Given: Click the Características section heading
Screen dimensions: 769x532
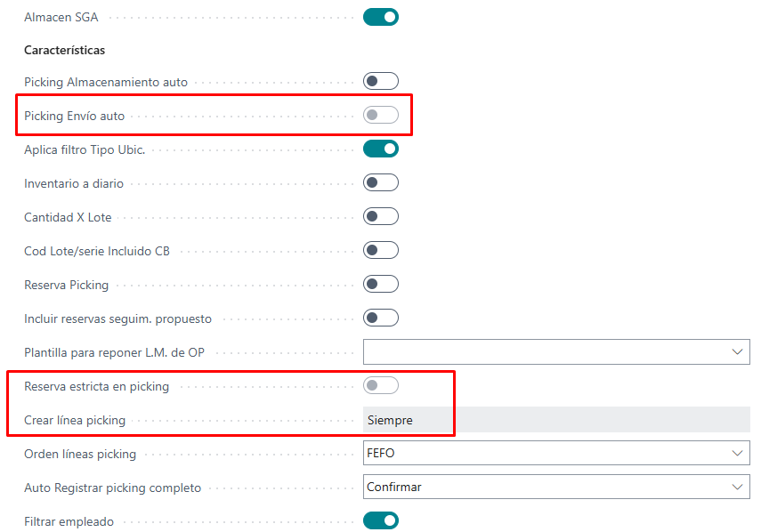Looking at the screenshot, I should [x=65, y=50].
